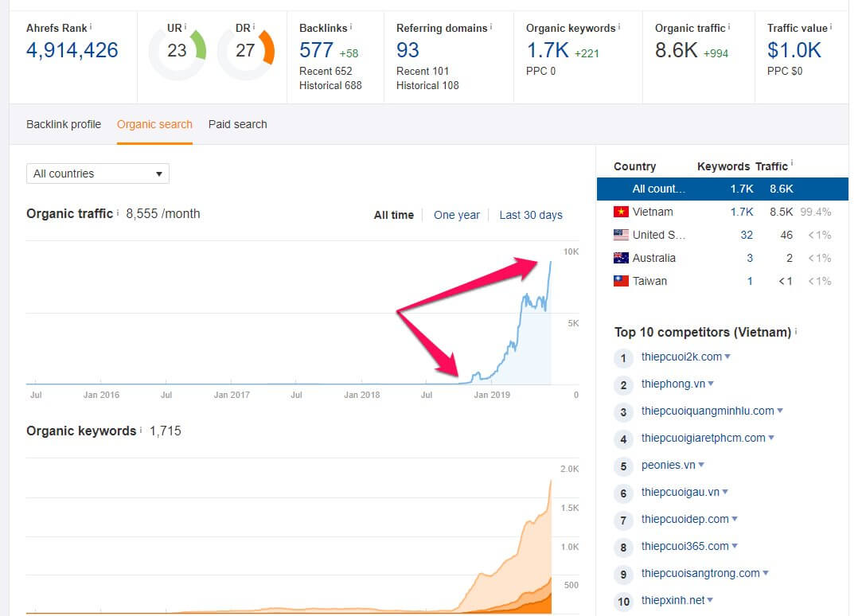Open competitor peonies.vn link

(x=668, y=465)
